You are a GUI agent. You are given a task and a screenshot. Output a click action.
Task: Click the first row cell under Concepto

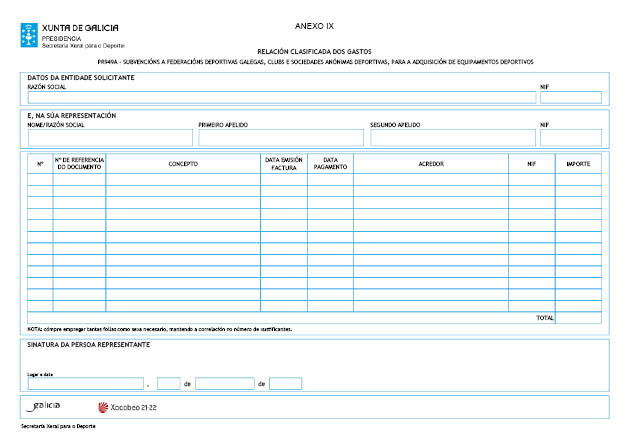pos(183,179)
